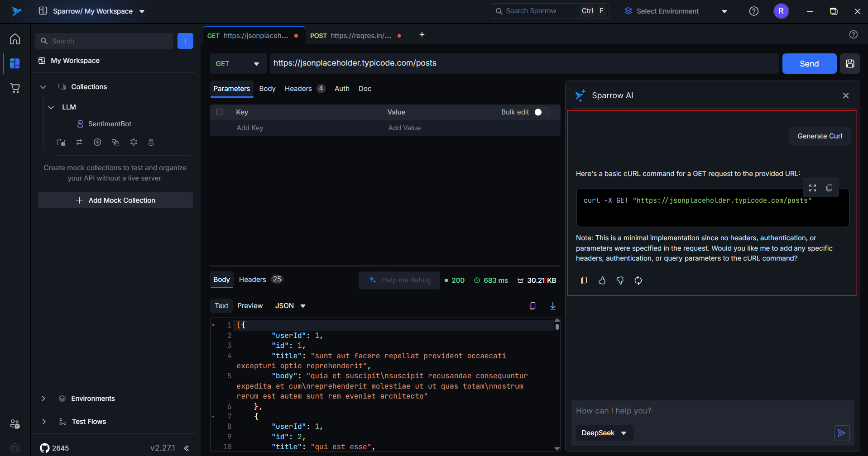Like the Sparrow AI response
Screen dimensions: 868x456
[x=602, y=280]
